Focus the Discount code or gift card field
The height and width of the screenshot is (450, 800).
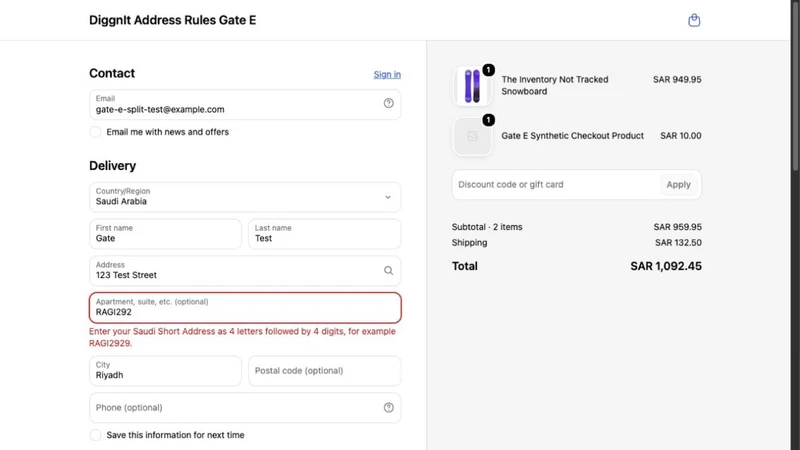point(555,185)
